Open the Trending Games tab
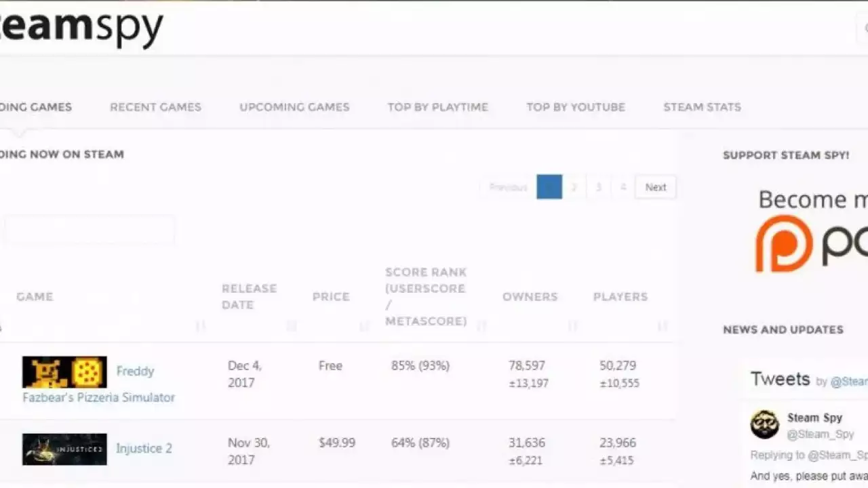This screenshot has height=488, width=868. click(35, 107)
